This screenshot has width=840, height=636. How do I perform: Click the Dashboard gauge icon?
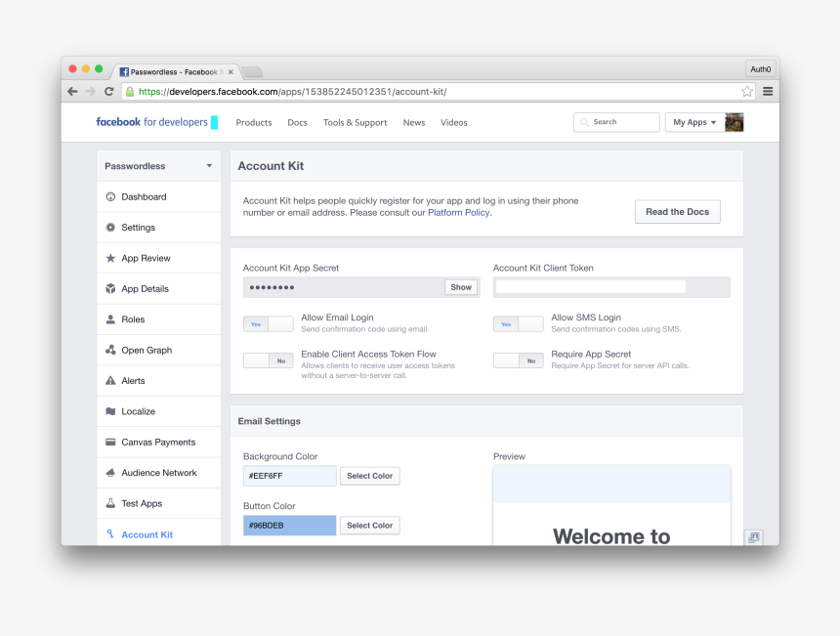point(110,196)
